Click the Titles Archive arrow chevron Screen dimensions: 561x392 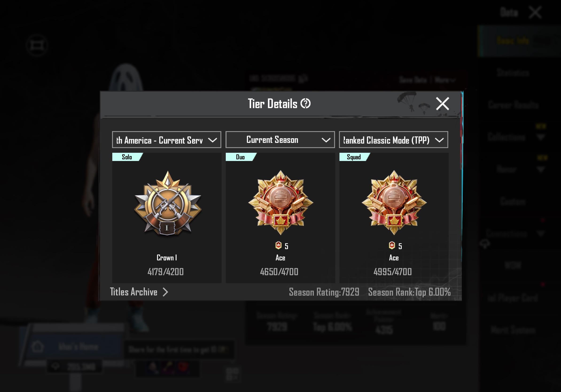165,292
